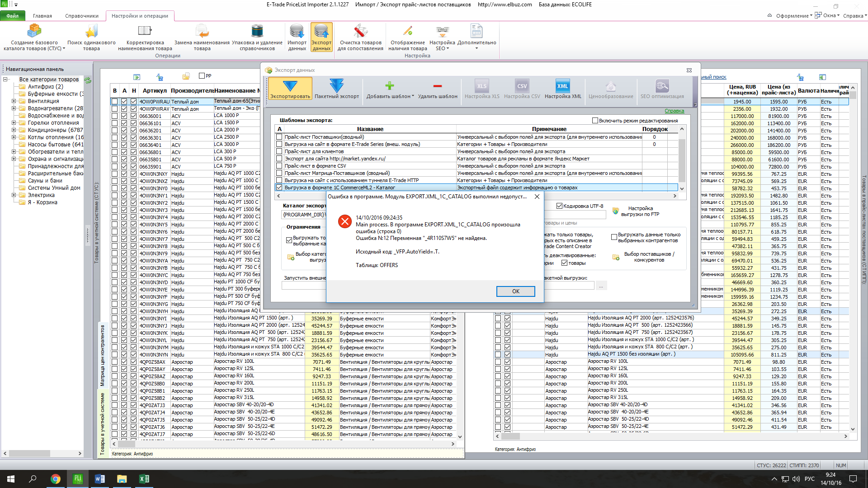The width and height of the screenshot is (868, 488).
Task: Check the supplier price list (summary) template
Action: [x=279, y=137]
